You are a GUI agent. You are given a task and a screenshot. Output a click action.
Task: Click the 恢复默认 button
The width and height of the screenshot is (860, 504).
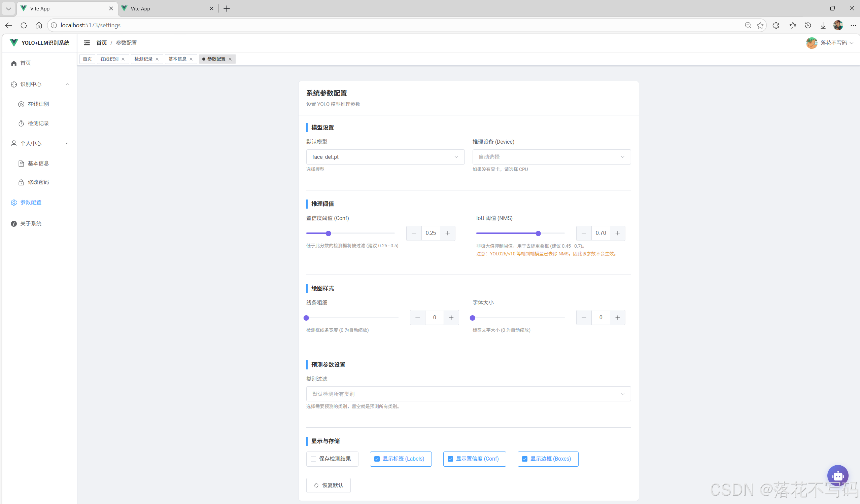(328, 485)
